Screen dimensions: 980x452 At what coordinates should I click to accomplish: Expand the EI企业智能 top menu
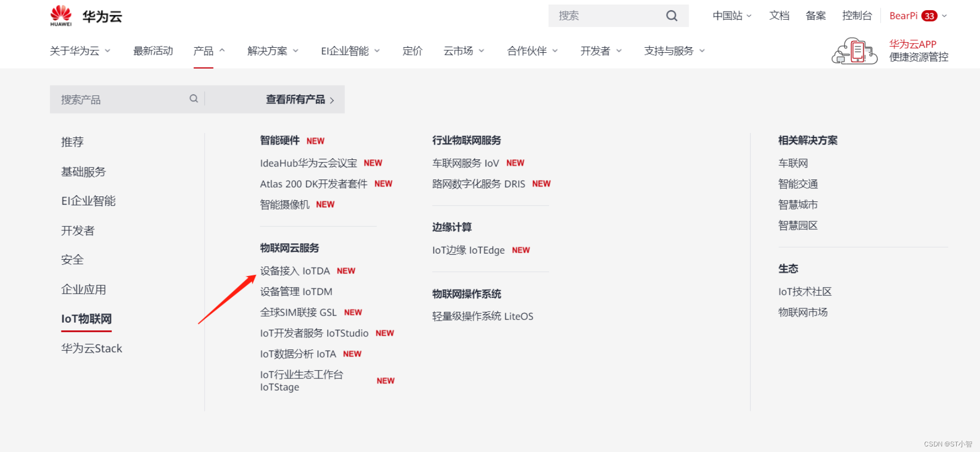tap(351, 51)
